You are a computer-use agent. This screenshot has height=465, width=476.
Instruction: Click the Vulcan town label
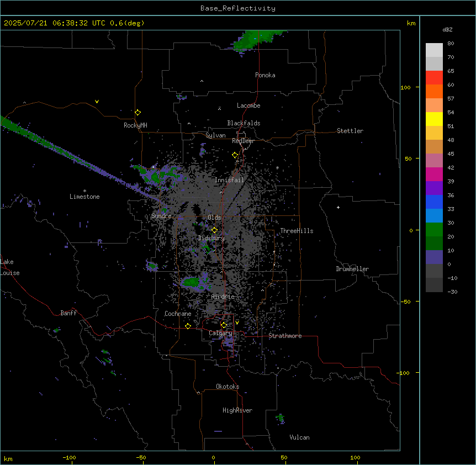coord(300,437)
